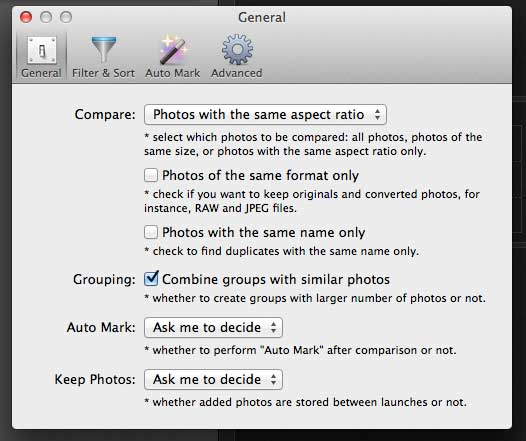Click the 'Grouping:' label
This screenshot has width=526, height=441.
[104, 279]
